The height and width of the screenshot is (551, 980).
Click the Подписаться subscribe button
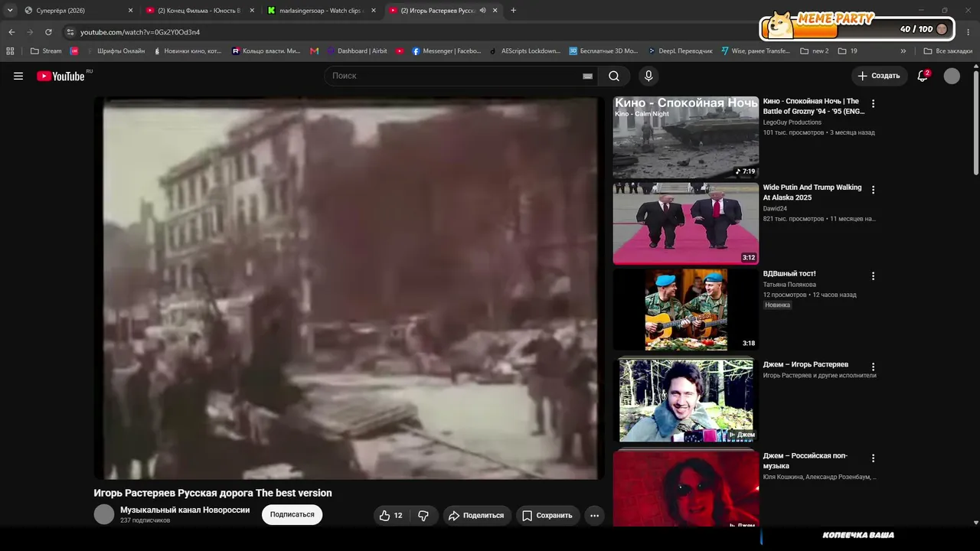pos(292,515)
